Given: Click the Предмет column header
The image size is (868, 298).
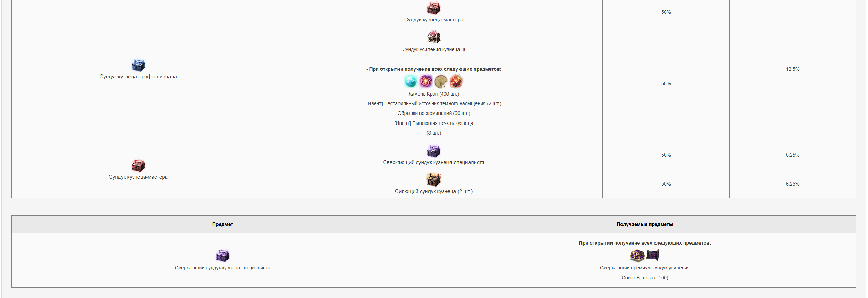Looking at the screenshot, I should coord(223,224).
